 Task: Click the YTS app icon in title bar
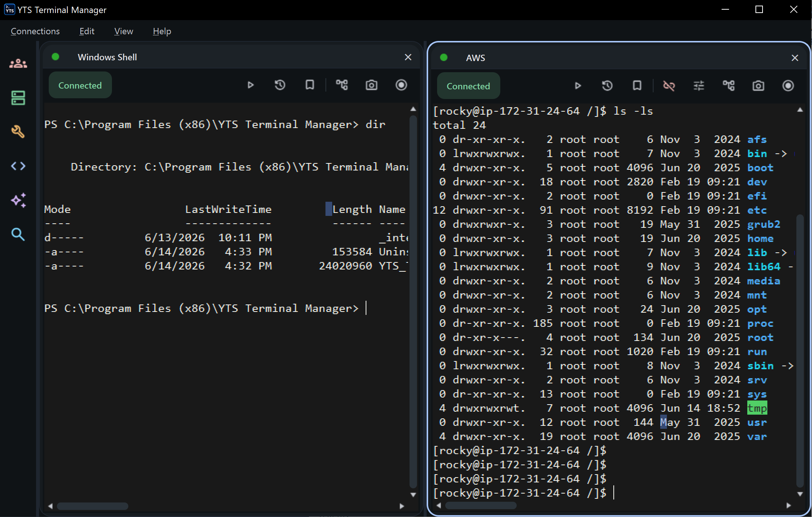point(9,9)
